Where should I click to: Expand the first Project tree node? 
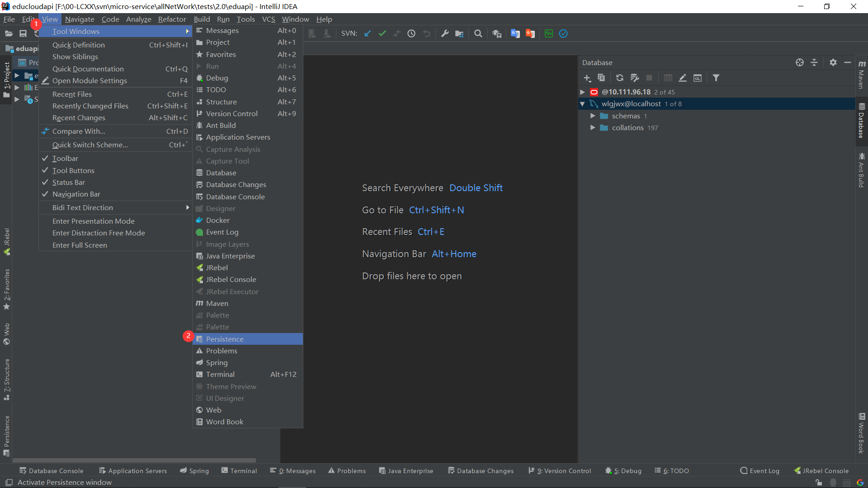point(17,75)
